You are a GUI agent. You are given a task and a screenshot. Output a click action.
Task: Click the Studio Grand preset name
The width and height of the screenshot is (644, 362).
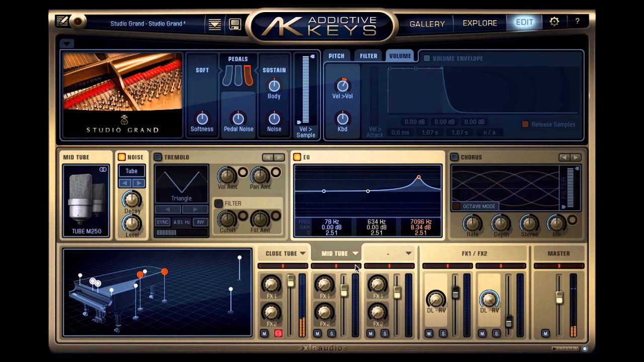click(x=148, y=24)
